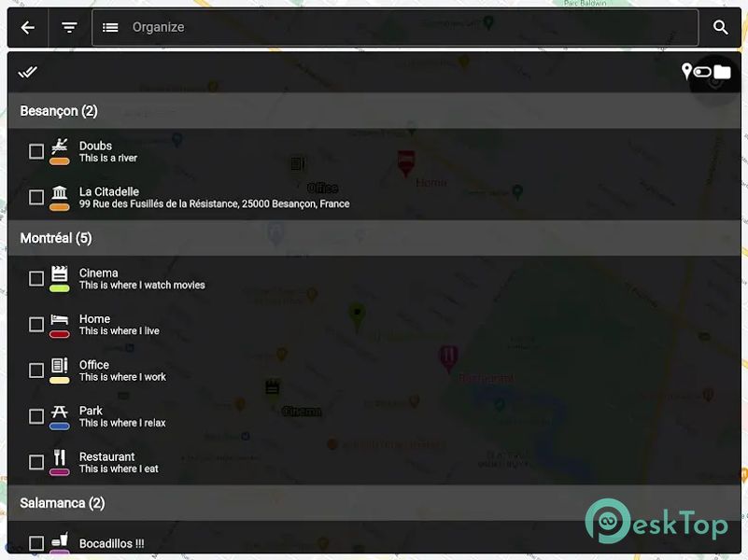Click the map pin icon in the header
Screen dimensions: 748x560
686,72
